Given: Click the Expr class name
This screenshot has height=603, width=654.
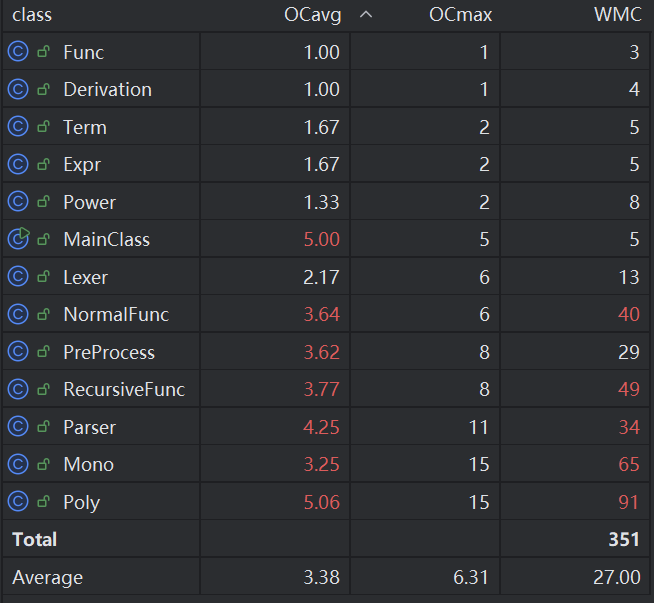Looking at the screenshot, I should [x=82, y=165].
